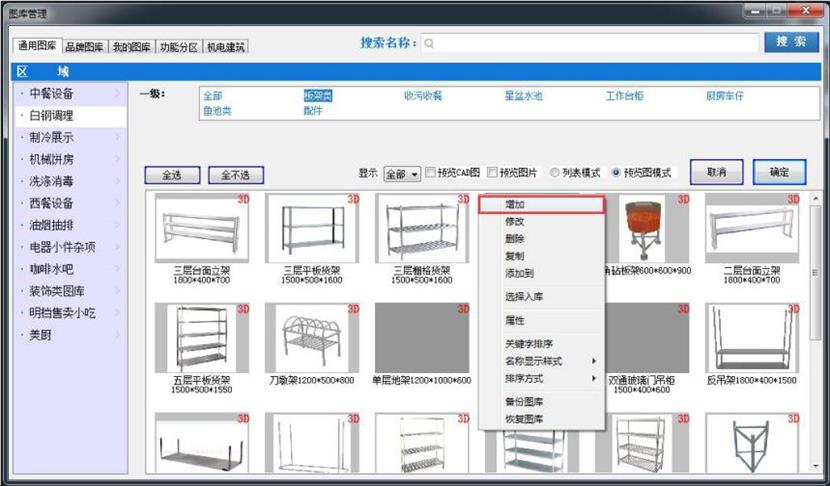Expand the 机械饼房 category chevron
Viewport: 830px width, 486px height.
tap(118, 159)
